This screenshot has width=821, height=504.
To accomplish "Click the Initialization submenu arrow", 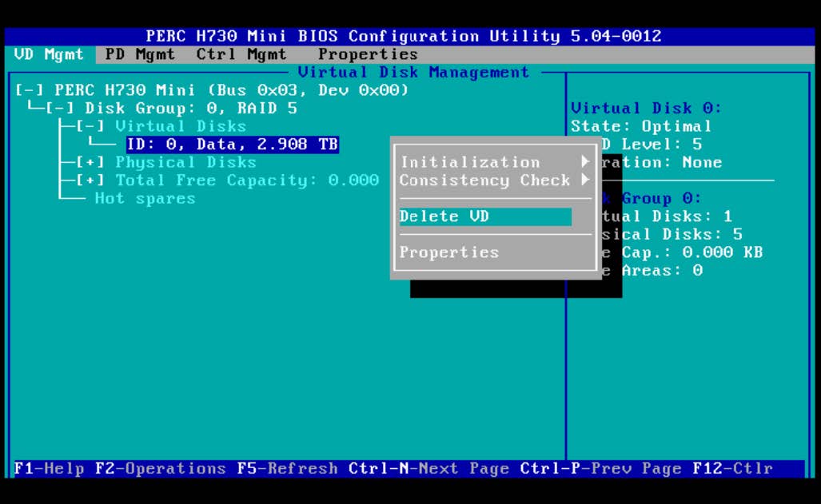I will point(585,161).
